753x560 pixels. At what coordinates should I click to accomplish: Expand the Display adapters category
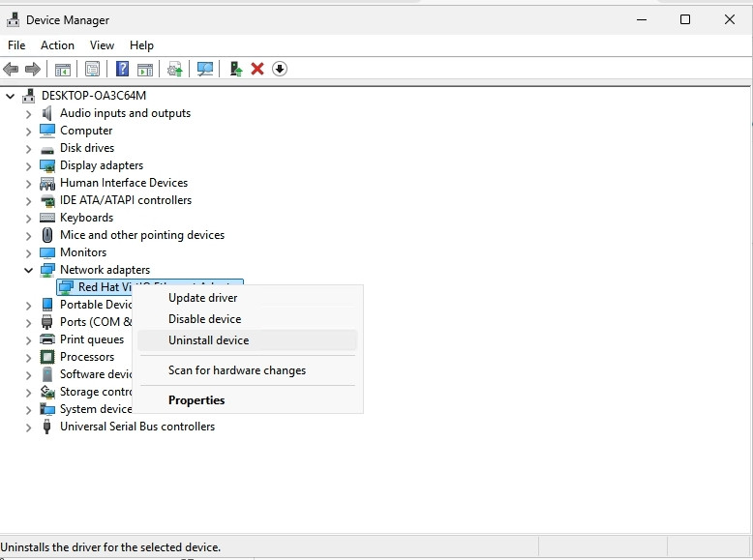point(28,165)
